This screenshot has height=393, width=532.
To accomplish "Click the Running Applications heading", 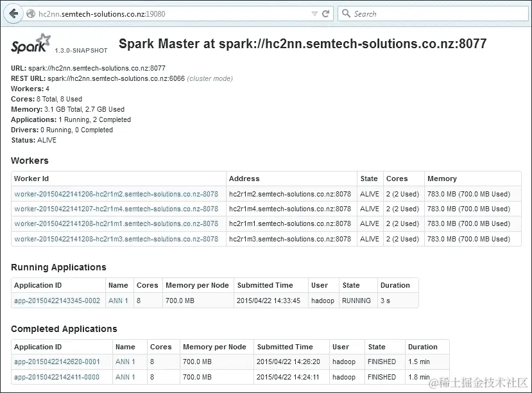I will (58, 267).
